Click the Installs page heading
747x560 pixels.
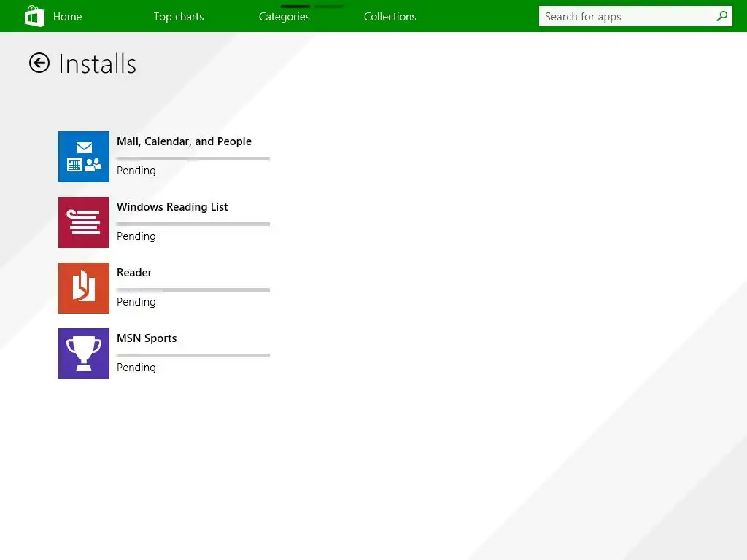98,64
